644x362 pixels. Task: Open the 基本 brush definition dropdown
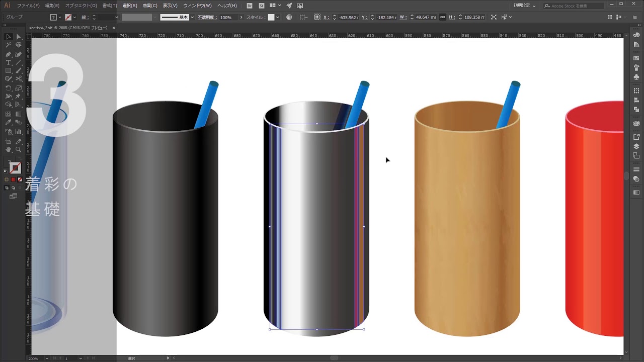192,17
